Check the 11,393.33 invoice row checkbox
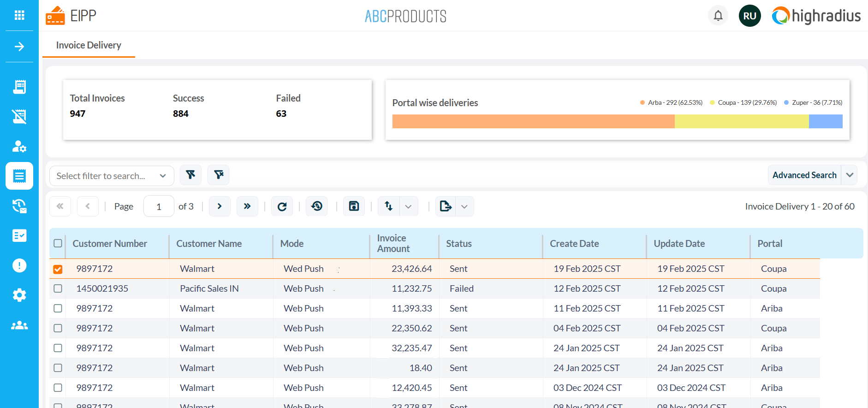The height and width of the screenshot is (408, 868). (x=58, y=308)
